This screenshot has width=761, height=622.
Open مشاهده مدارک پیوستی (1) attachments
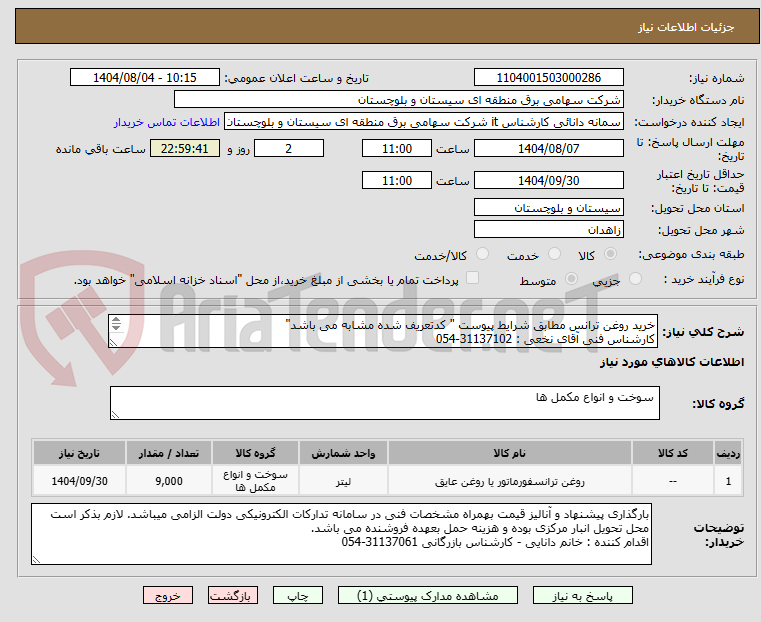[x=428, y=595]
